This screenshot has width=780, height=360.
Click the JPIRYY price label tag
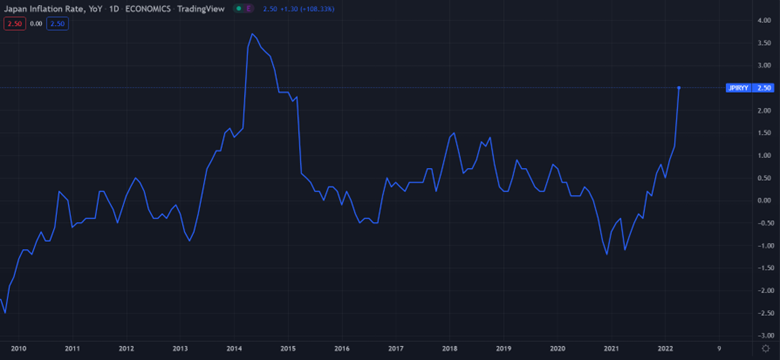tap(738, 88)
